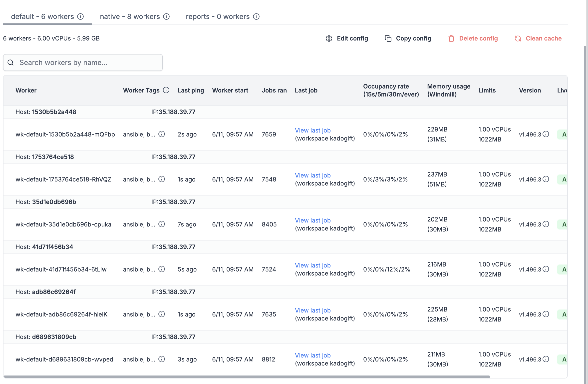
Task: Click the Clean cache refresh icon
Action: [518, 38]
